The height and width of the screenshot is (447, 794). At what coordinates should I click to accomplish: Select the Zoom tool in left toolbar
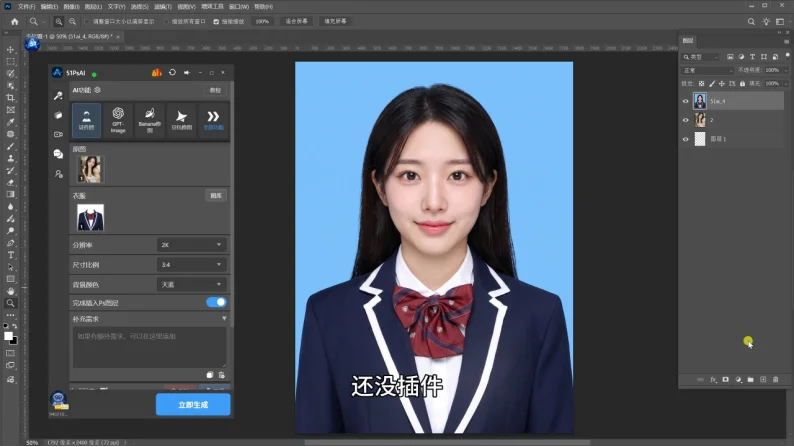[x=10, y=303]
